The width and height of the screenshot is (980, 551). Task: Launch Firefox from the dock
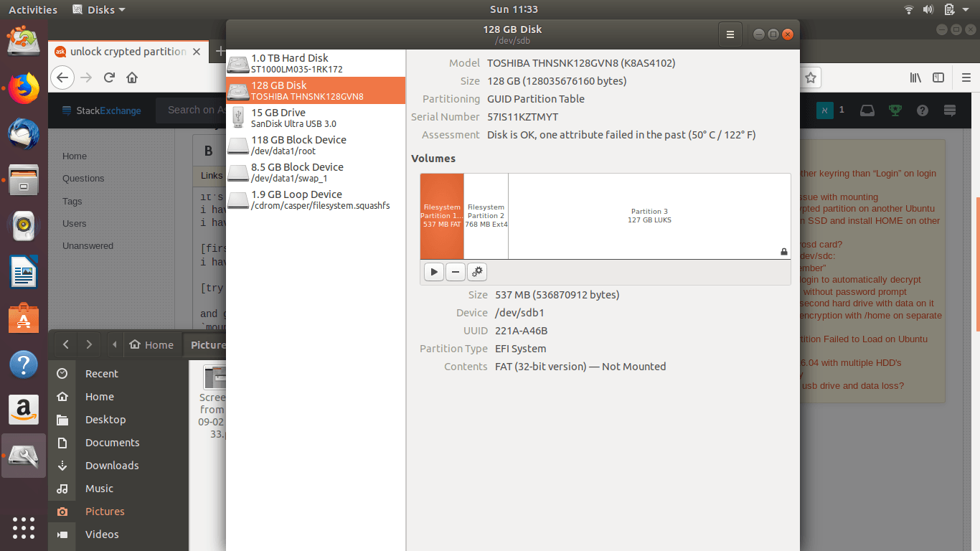click(x=24, y=88)
